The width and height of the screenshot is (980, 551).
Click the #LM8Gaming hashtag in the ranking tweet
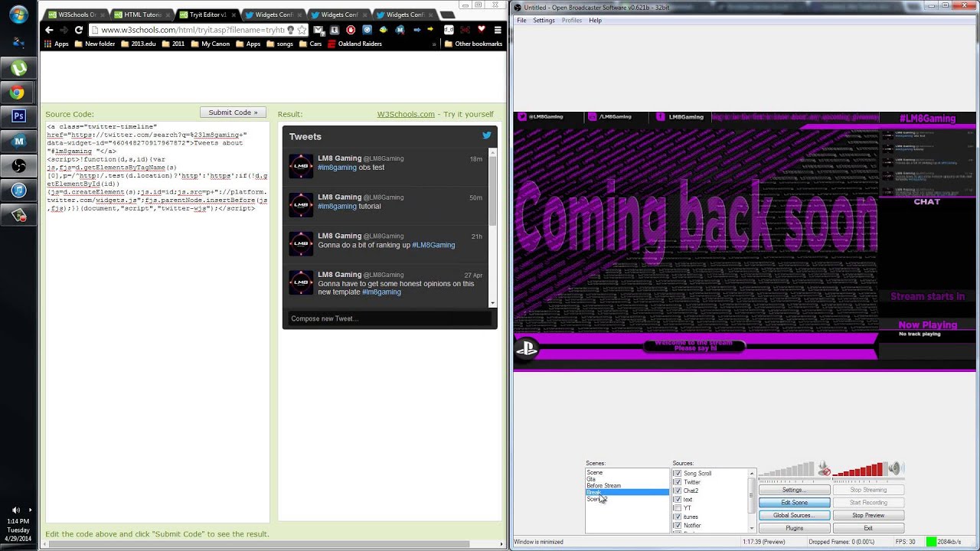click(x=433, y=245)
